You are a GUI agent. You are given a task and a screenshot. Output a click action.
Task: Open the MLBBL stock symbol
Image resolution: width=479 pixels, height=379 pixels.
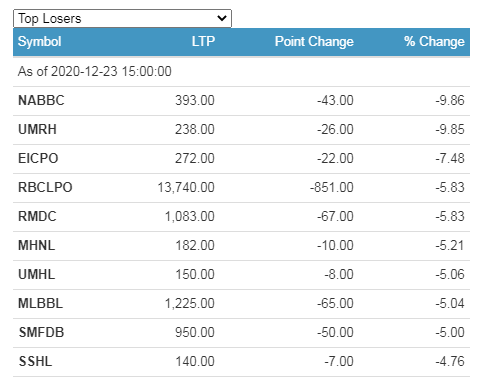click(x=40, y=303)
